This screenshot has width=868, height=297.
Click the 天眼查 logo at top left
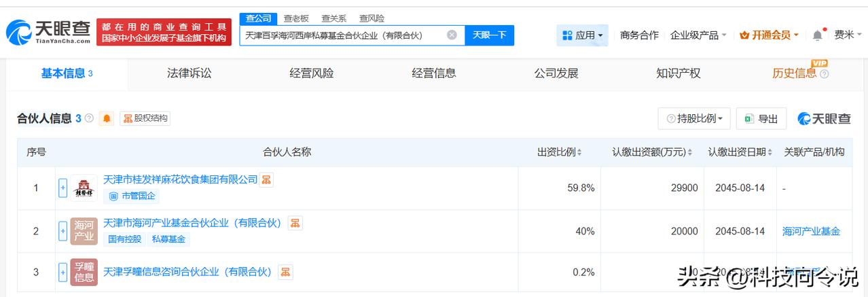(x=48, y=31)
